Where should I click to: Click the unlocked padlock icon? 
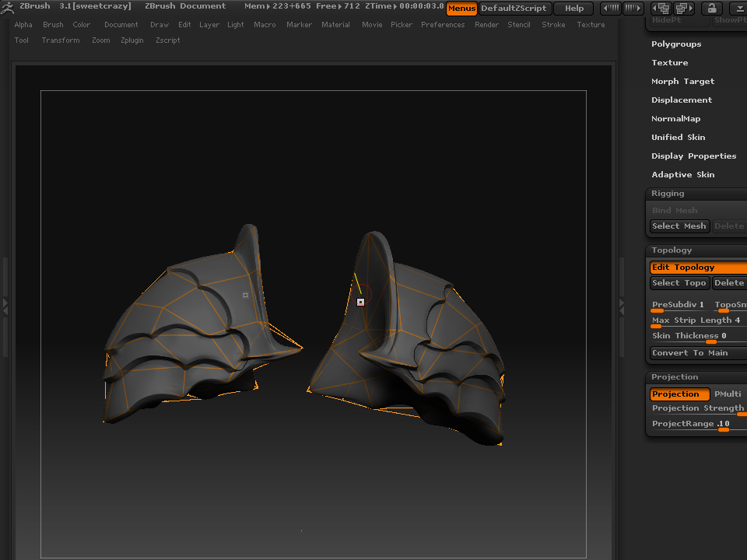coord(711,8)
